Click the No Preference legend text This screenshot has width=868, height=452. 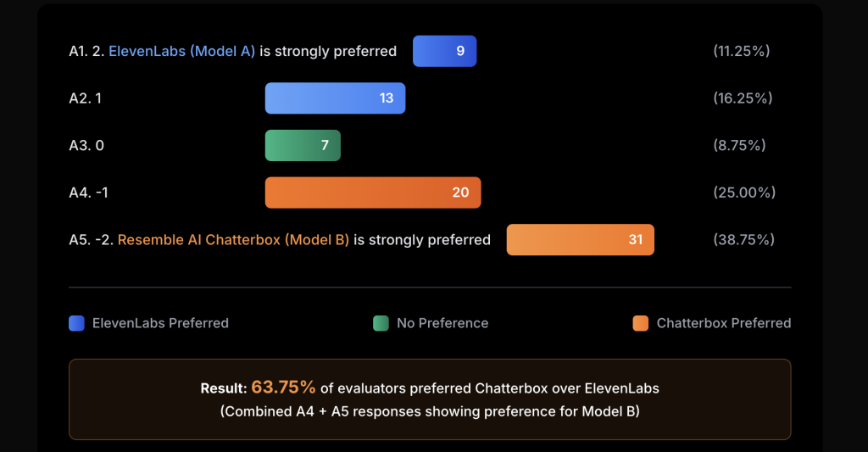442,323
